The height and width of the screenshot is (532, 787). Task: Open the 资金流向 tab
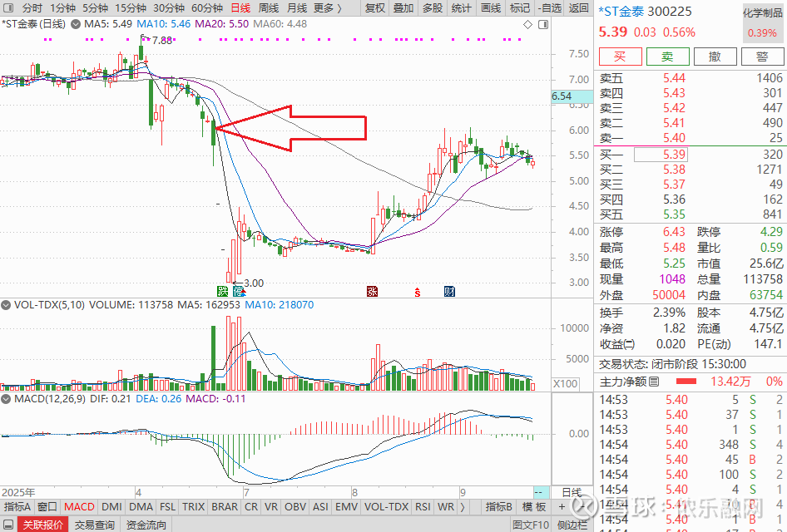[146, 525]
